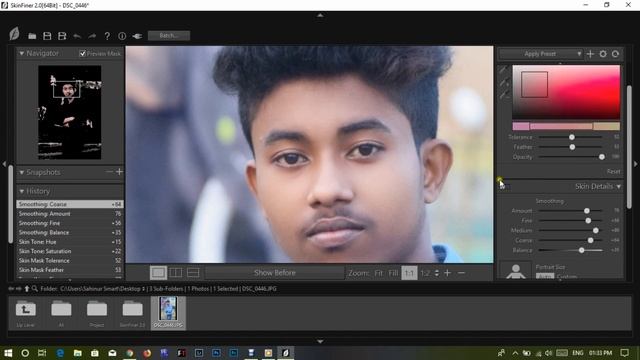Viewport: 640px width, 360px height.
Task: Select side-by-side split view mode
Action: pyautogui.click(x=176, y=273)
